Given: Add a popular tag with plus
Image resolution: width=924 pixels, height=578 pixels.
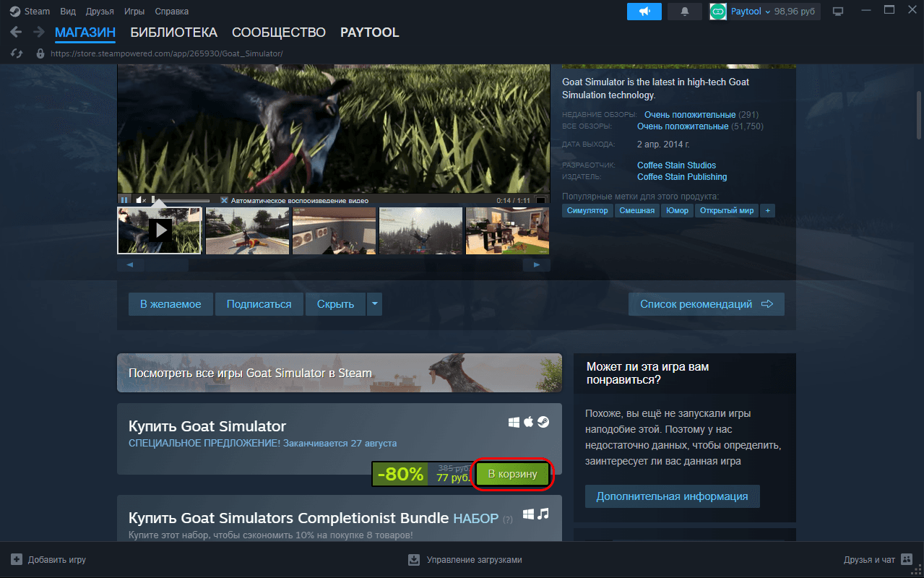Looking at the screenshot, I should coord(767,210).
